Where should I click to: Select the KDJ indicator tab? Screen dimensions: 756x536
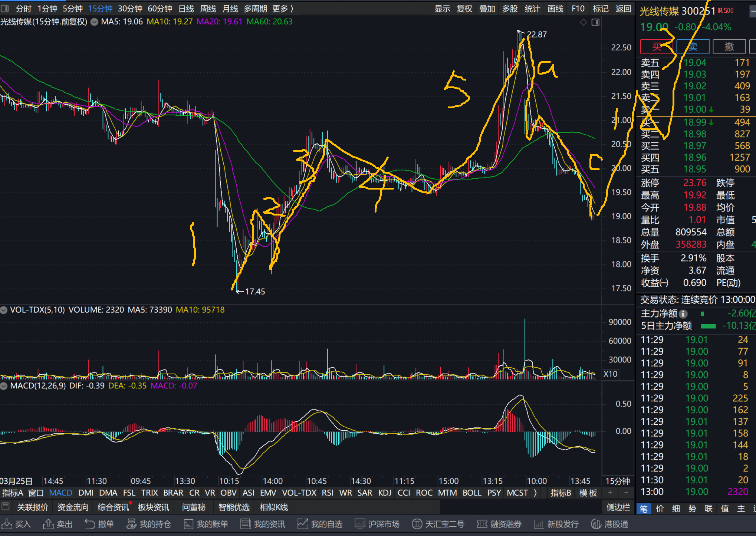click(x=385, y=493)
